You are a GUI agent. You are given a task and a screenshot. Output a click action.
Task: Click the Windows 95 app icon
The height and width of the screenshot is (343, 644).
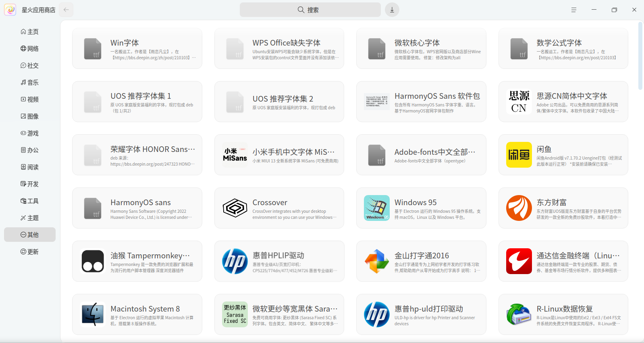[377, 208]
